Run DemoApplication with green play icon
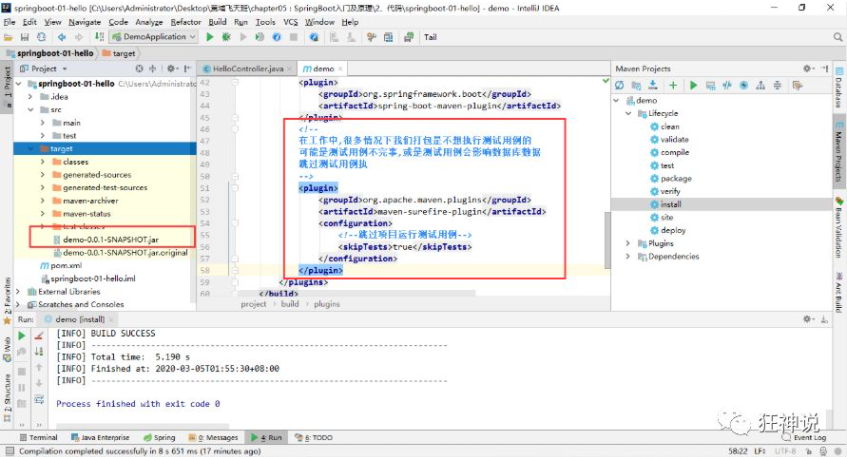This screenshot has height=457, width=847. point(210,37)
